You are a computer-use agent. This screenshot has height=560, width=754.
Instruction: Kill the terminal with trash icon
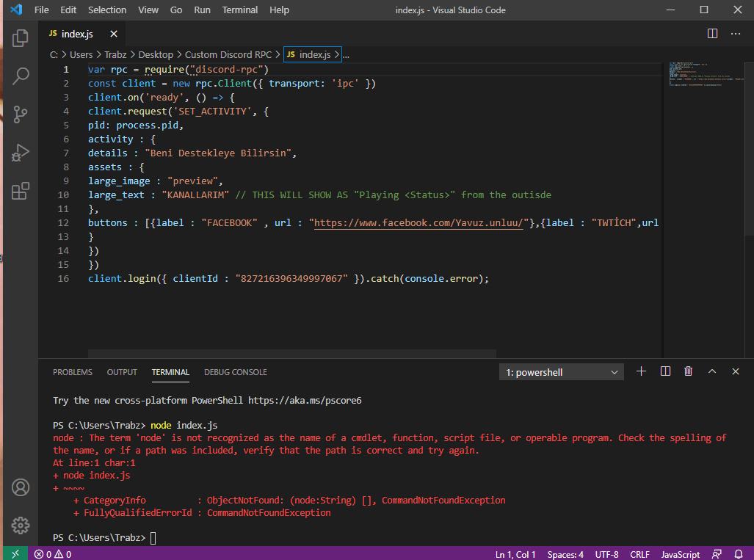tap(689, 371)
